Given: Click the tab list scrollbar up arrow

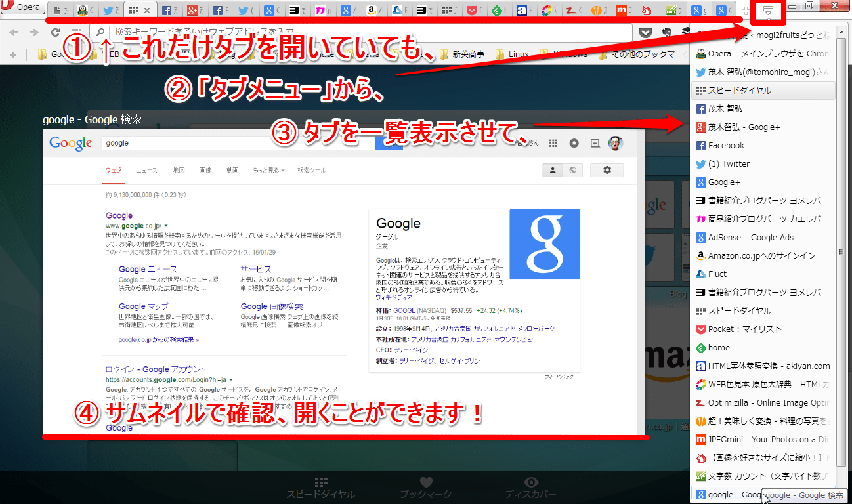Looking at the screenshot, I should pyautogui.click(x=841, y=31).
